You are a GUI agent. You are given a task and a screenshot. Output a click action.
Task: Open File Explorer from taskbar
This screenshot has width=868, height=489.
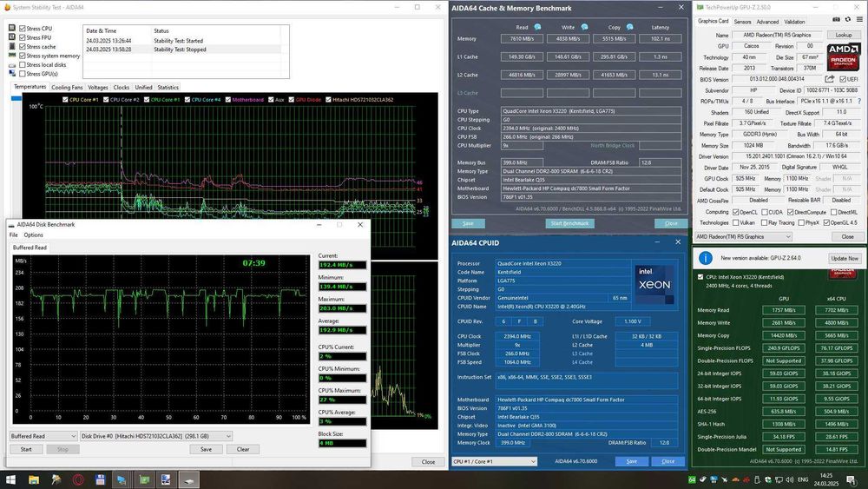coord(33,479)
